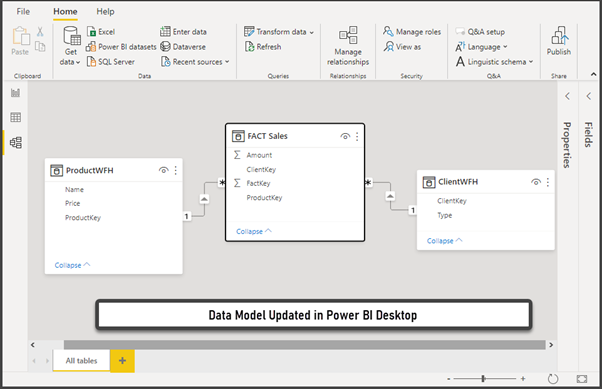This screenshot has height=389, width=602.
Task: Click the Cut scissors icon
Action: click(x=40, y=31)
